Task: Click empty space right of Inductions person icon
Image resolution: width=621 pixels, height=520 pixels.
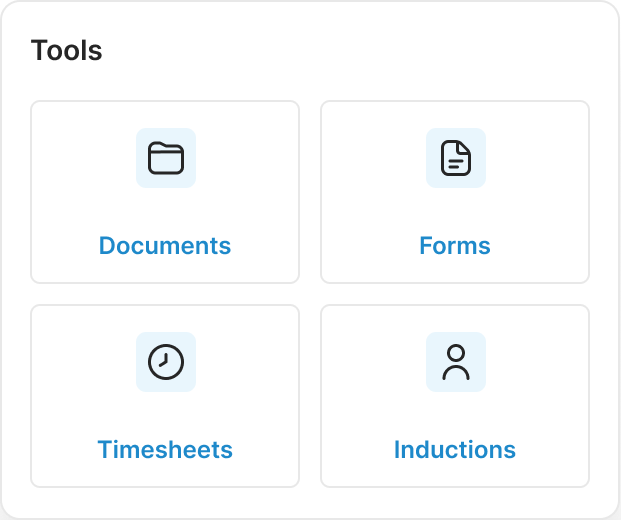Action: 540,362
